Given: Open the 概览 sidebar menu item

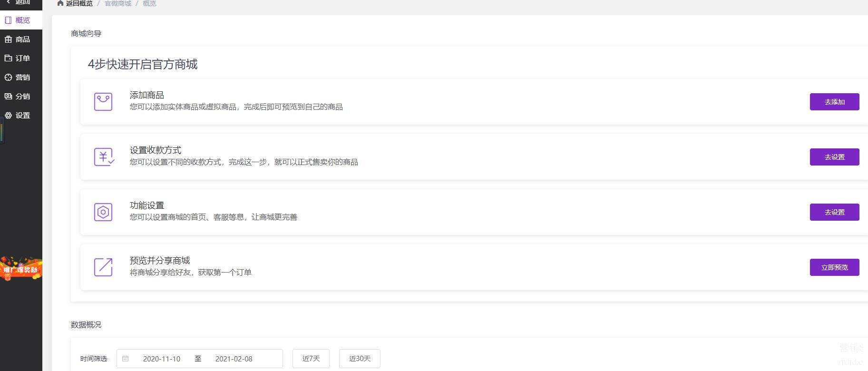Looking at the screenshot, I should point(21,20).
